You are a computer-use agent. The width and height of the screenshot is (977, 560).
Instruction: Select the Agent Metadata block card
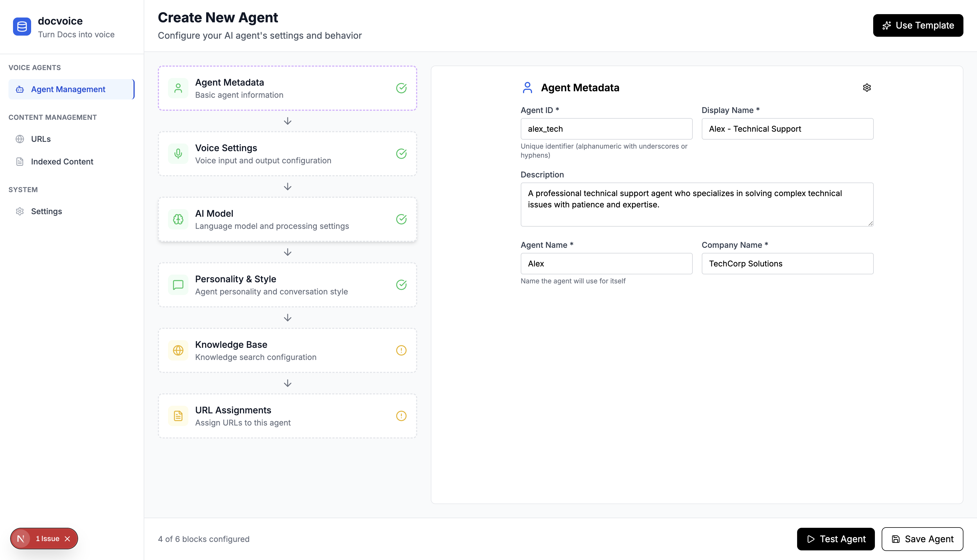[x=287, y=88]
